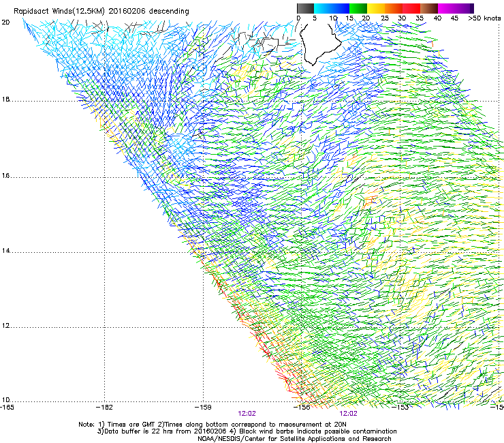Click the longitude axis label '-165'

6,408
